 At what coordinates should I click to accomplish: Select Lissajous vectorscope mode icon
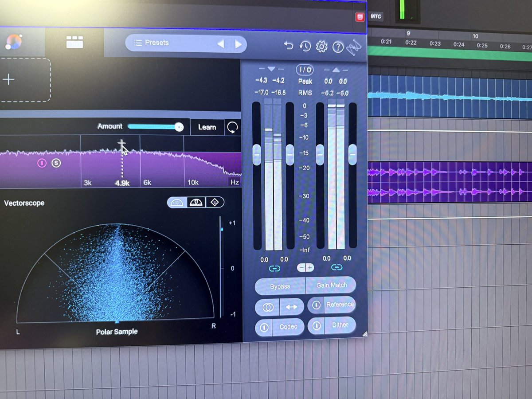tap(215, 202)
